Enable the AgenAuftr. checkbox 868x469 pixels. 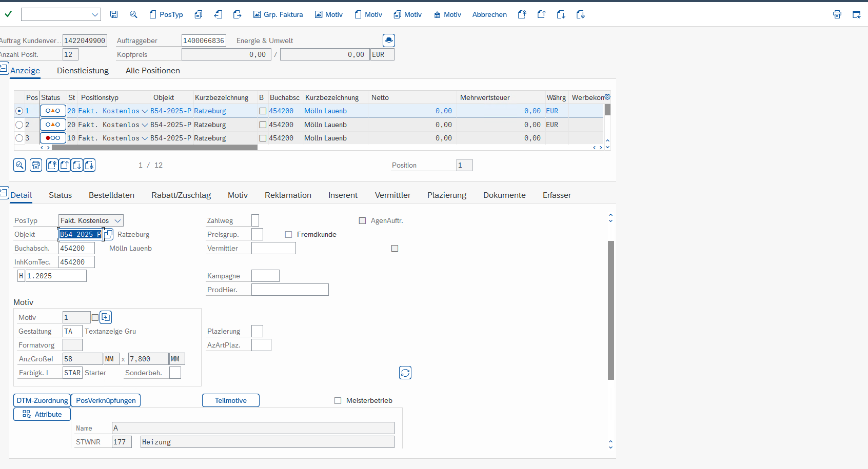(362, 220)
